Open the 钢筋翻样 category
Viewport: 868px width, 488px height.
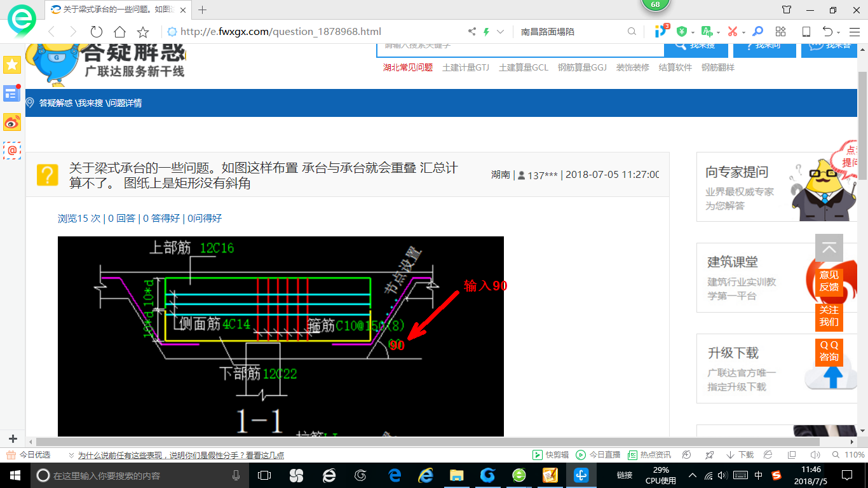click(718, 67)
